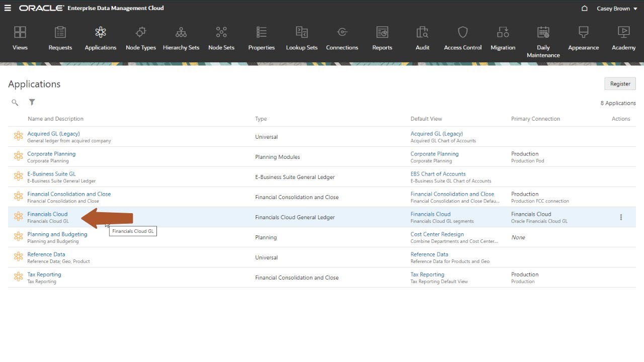Open Corporate Planning application link
This screenshot has height=362, width=644.
51,154
